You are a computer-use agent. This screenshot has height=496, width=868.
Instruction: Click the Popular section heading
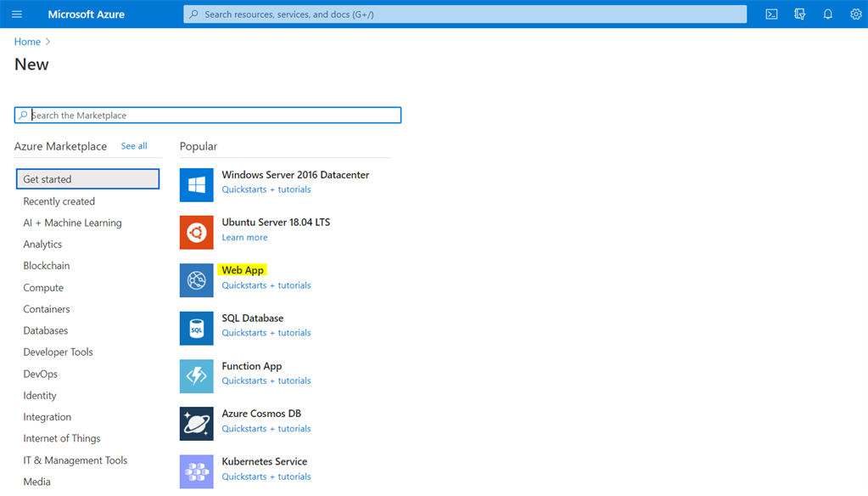[x=199, y=146]
